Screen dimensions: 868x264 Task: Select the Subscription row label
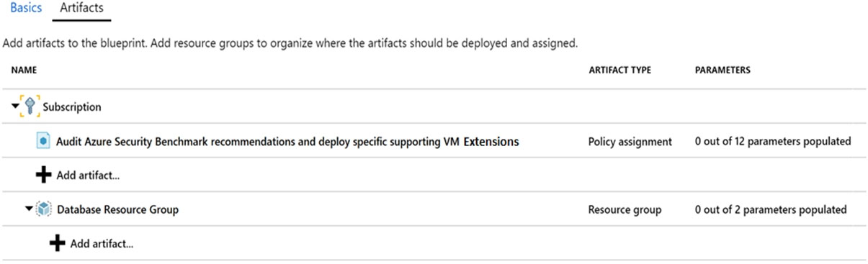[72, 106]
